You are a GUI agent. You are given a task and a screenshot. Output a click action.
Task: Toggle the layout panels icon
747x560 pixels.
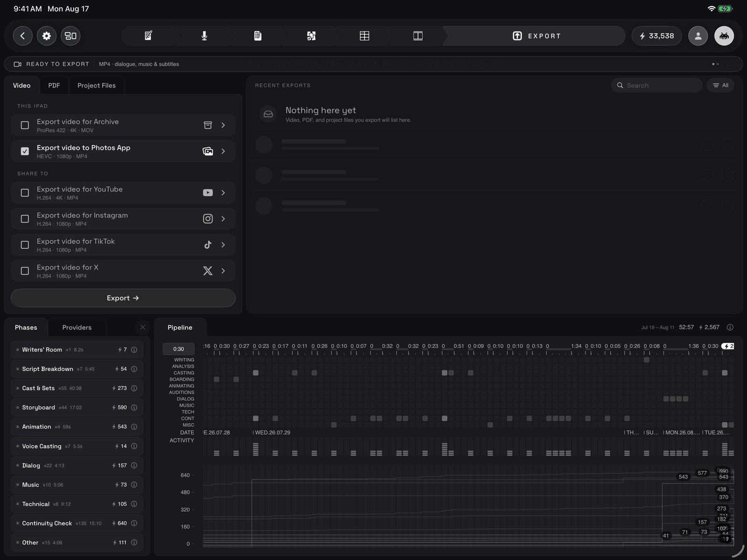pyautogui.click(x=70, y=36)
